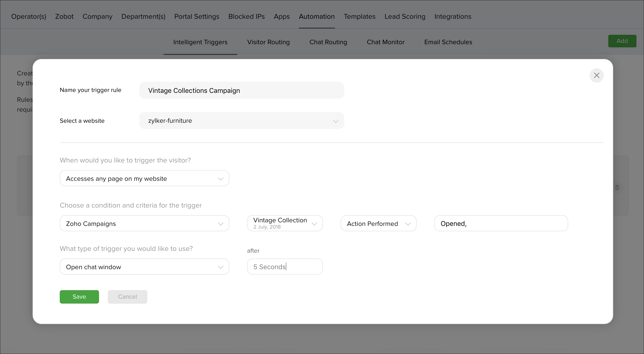Open the Chat Monitor sub-tab

point(386,42)
